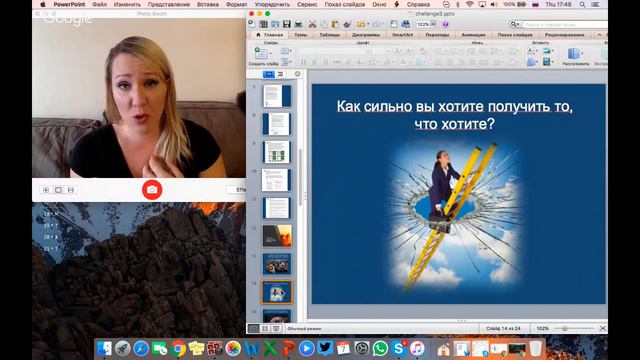Click the Effects button in Photo Booth
This screenshot has height=360, width=640.
pos(236,190)
